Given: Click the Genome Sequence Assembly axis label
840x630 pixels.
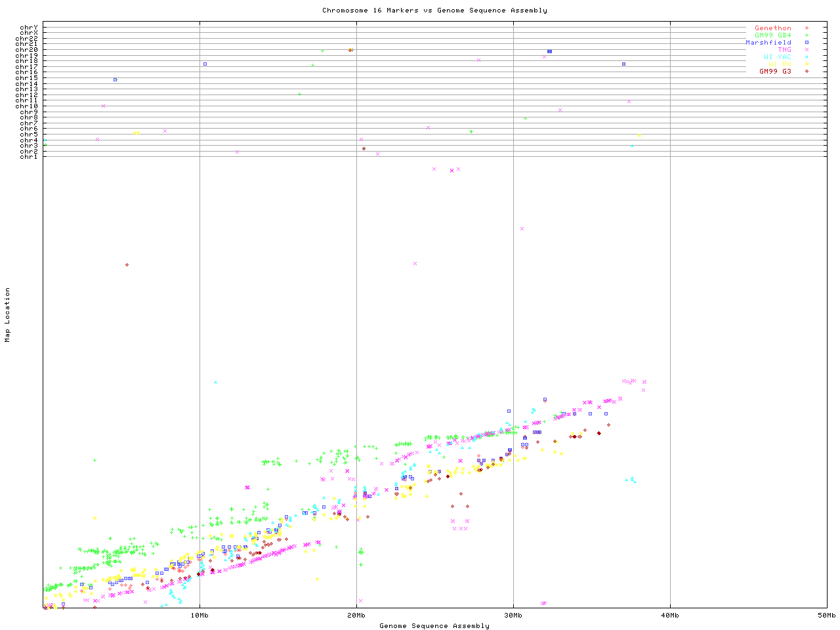Looking at the screenshot, I should pos(434,626).
